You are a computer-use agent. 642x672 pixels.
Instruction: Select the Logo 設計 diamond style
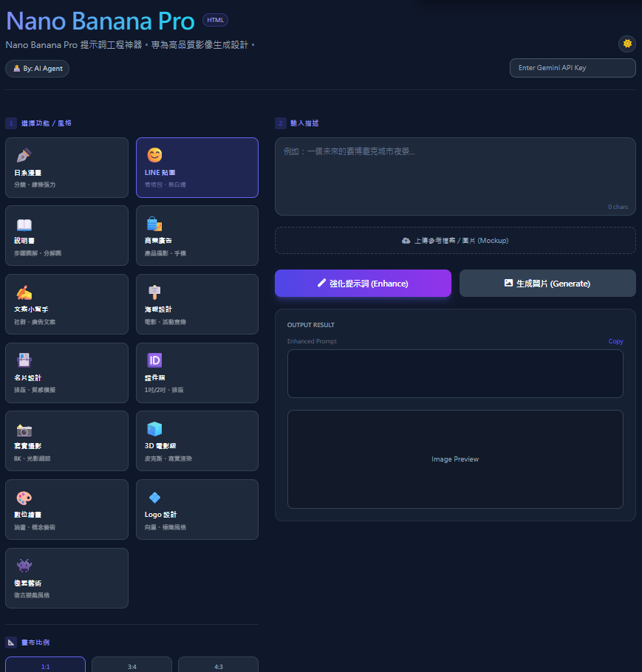pyautogui.click(x=197, y=510)
